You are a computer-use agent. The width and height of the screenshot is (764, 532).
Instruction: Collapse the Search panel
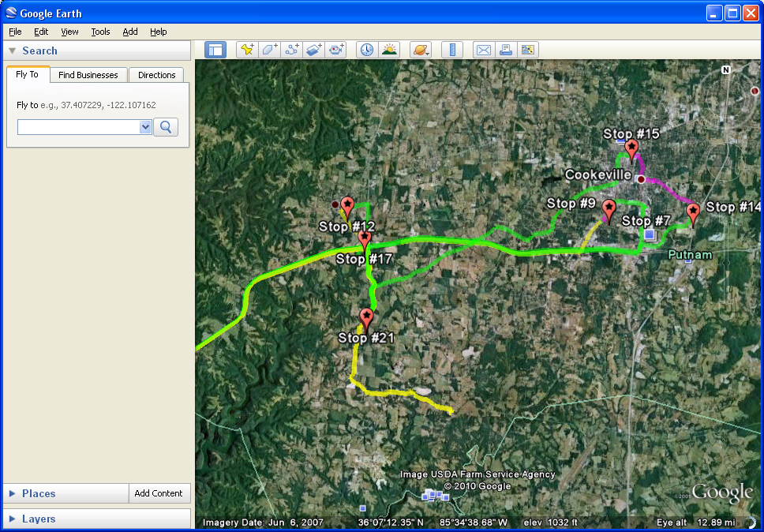pyautogui.click(x=13, y=51)
